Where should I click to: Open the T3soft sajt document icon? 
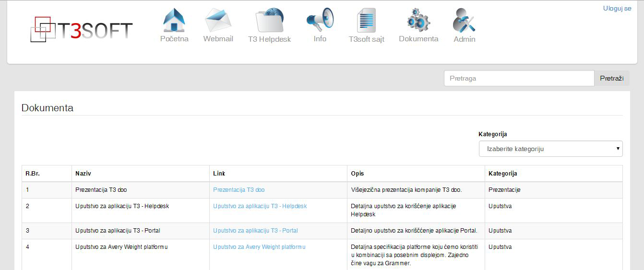point(366,20)
